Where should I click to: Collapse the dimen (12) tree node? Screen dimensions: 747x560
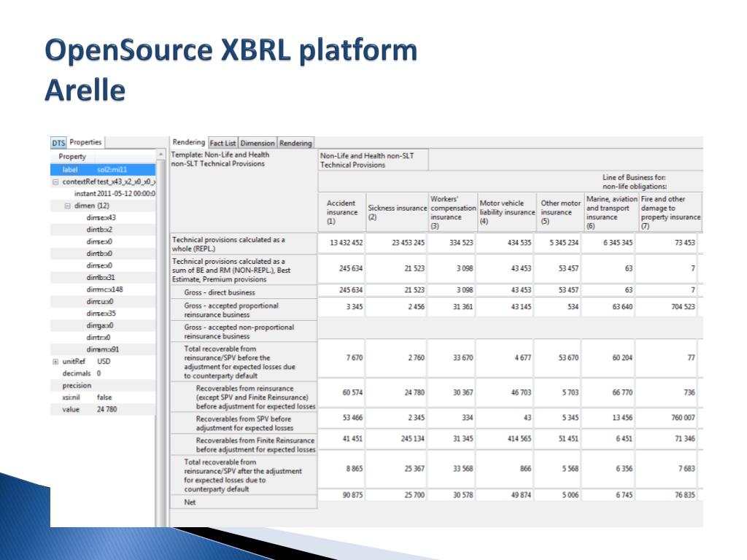[x=67, y=206]
